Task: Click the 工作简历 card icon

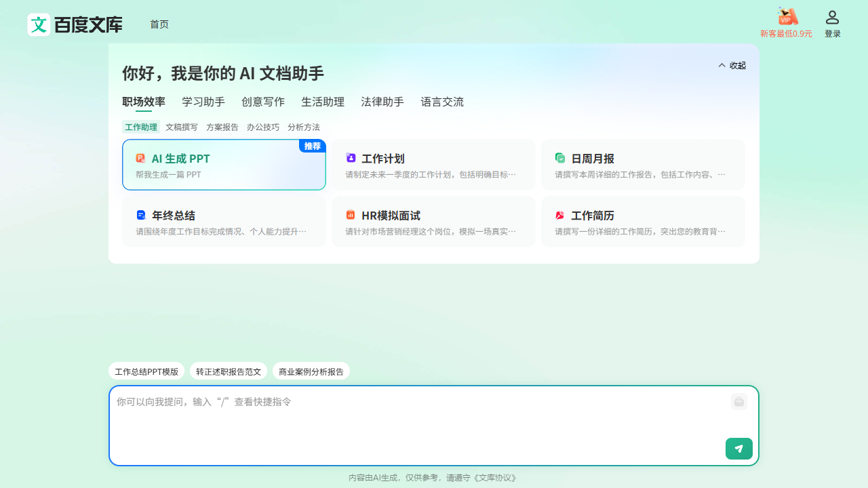Action: [560, 216]
